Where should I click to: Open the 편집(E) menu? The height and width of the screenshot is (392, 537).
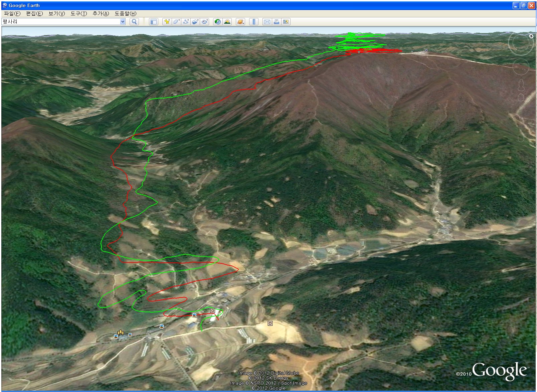click(34, 13)
